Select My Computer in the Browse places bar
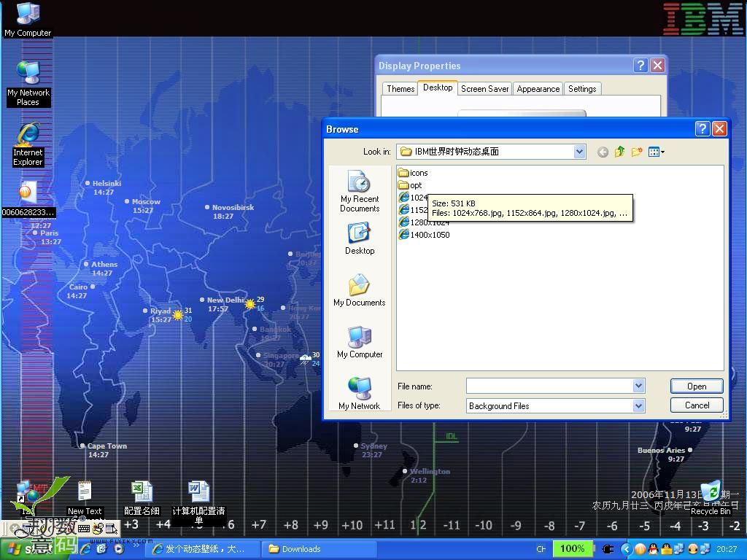This screenshot has height=560, width=747. (360, 343)
